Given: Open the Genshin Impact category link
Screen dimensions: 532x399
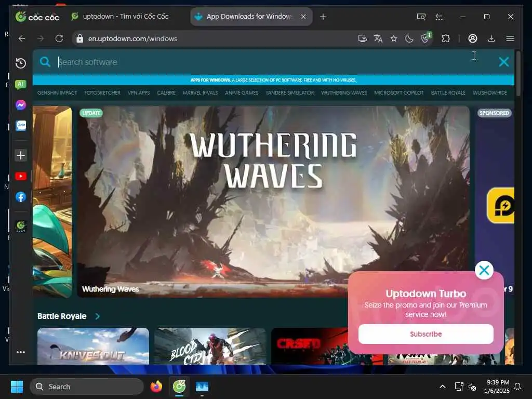Looking at the screenshot, I should tap(57, 92).
